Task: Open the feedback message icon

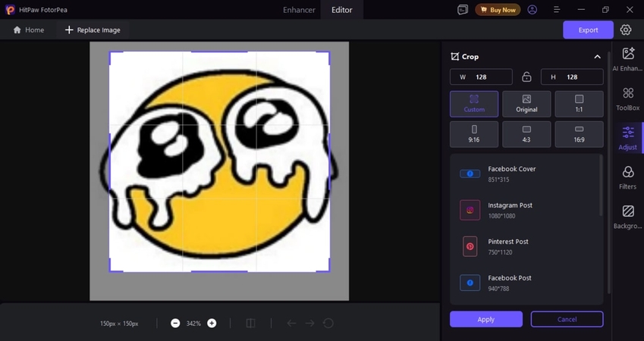Action: (x=463, y=10)
